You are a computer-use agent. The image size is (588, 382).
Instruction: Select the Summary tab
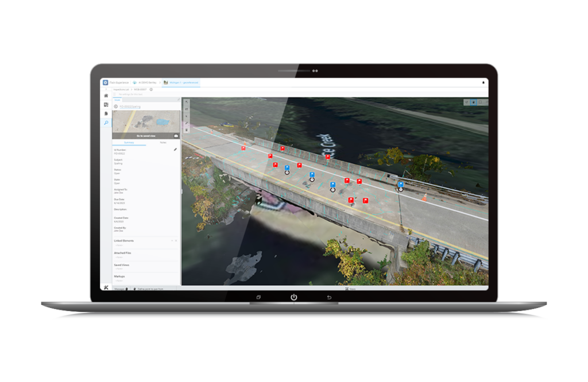pos(129,142)
